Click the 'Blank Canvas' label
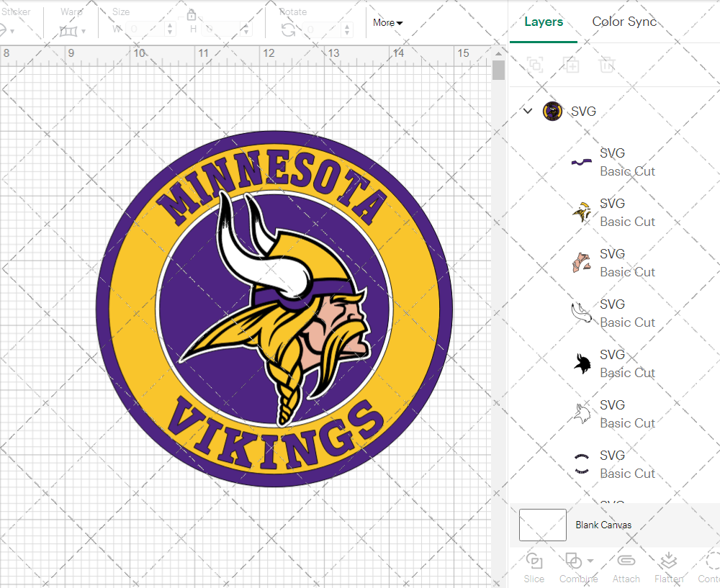This screenshot has height=588, width=720. tap(603, 525)
